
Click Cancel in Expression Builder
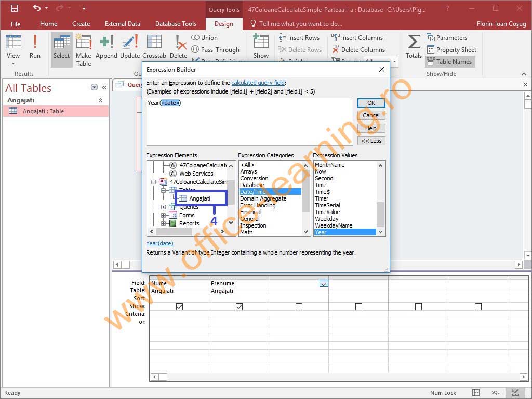[x=371, y=115]
